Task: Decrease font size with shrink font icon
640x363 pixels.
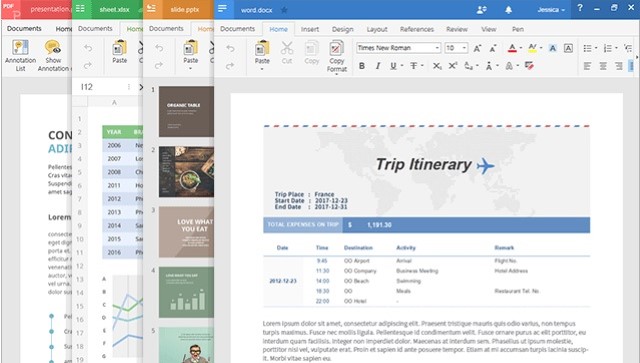Action: coord(493,49)
